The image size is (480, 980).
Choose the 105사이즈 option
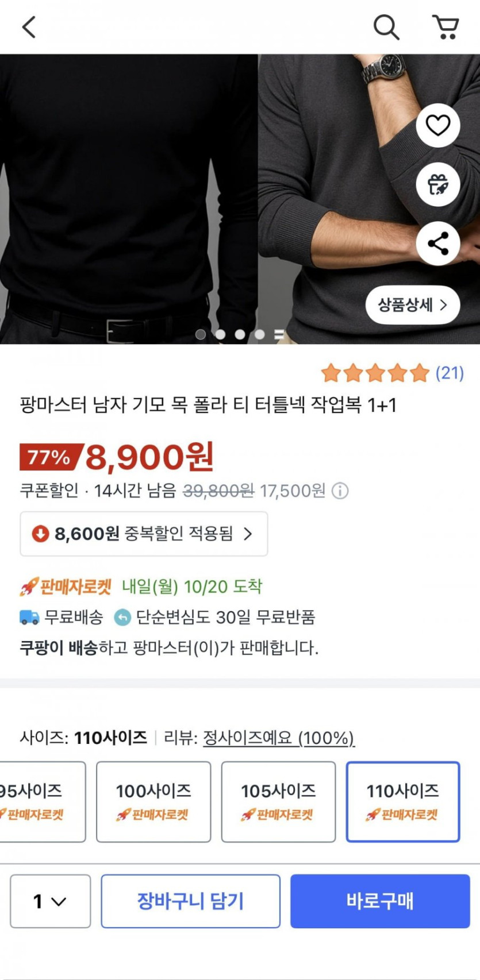pos(278,801)
